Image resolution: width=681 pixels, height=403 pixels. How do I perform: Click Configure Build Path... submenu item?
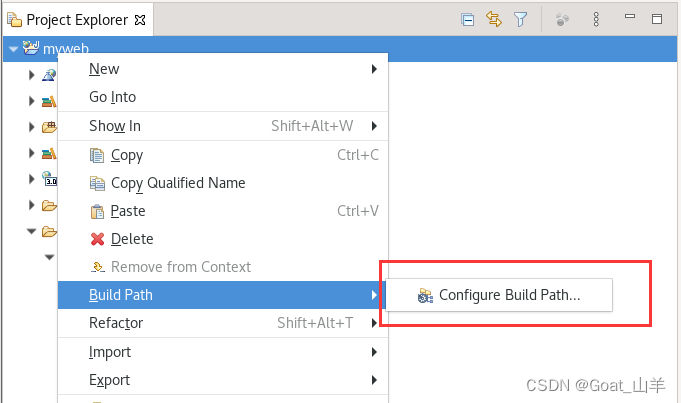point(499,295)
